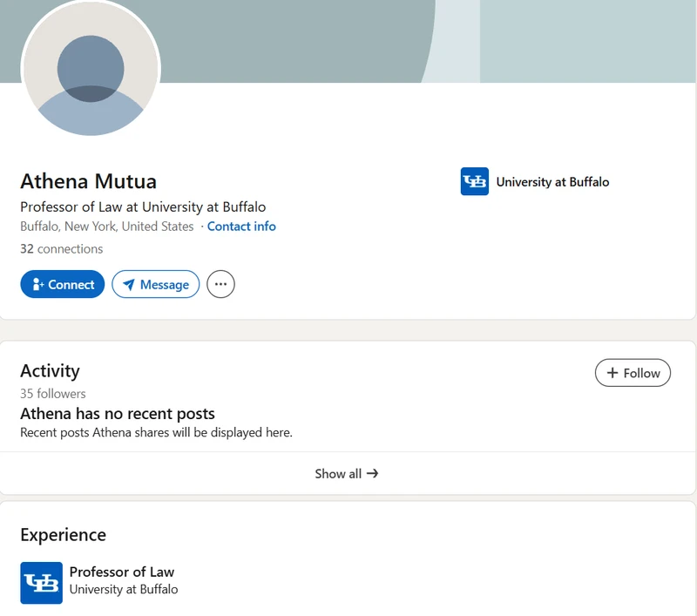Click the Activity section heading

51,371
